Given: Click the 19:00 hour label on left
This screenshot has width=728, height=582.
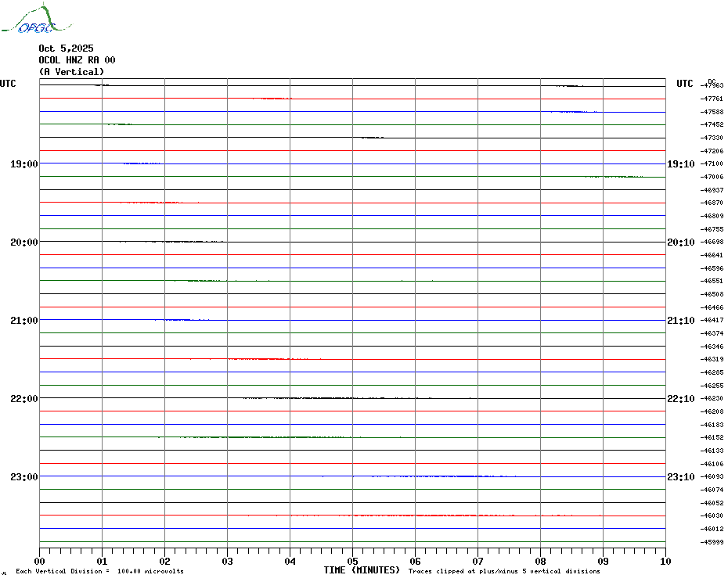Looking at the screenshot, I should [23, 164].
